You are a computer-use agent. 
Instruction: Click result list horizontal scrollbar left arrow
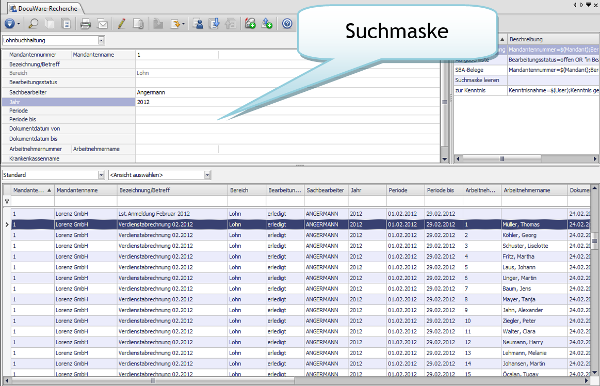coord(7,381)
